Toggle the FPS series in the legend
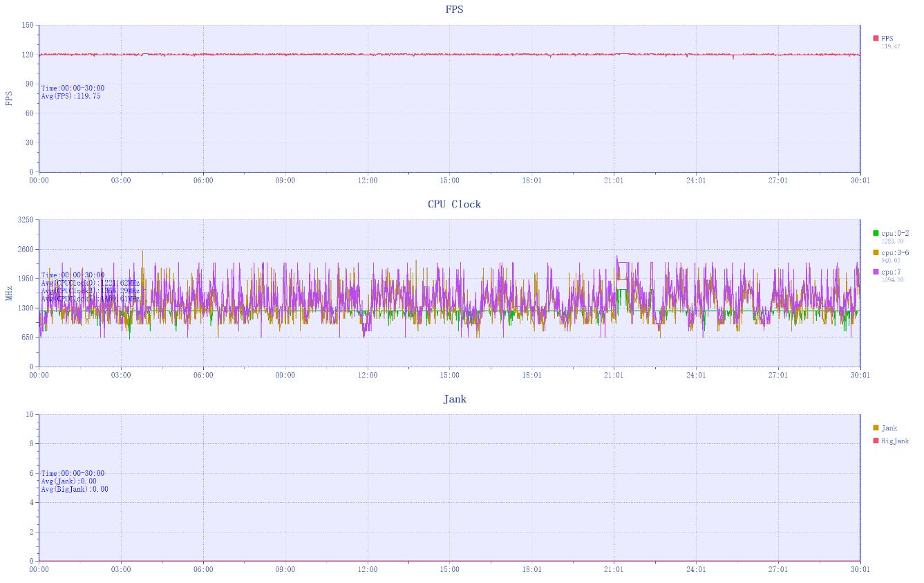Screen dimensions: 924x583 [883, 39]
